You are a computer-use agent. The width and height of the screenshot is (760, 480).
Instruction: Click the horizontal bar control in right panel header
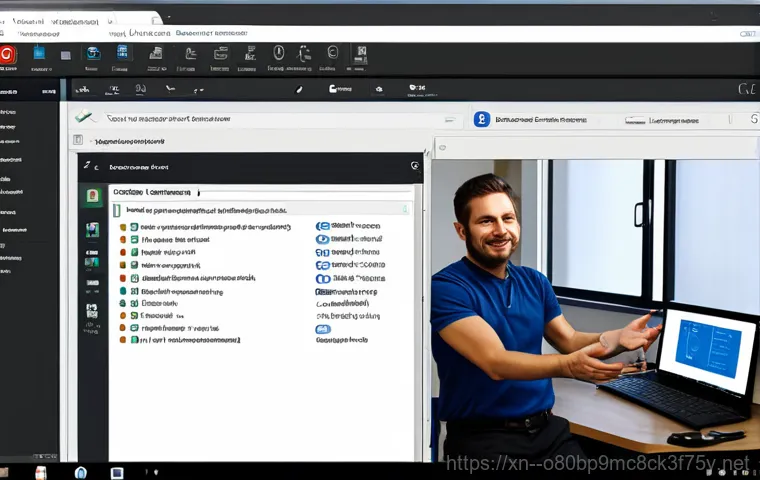click(x=634, y=120)
